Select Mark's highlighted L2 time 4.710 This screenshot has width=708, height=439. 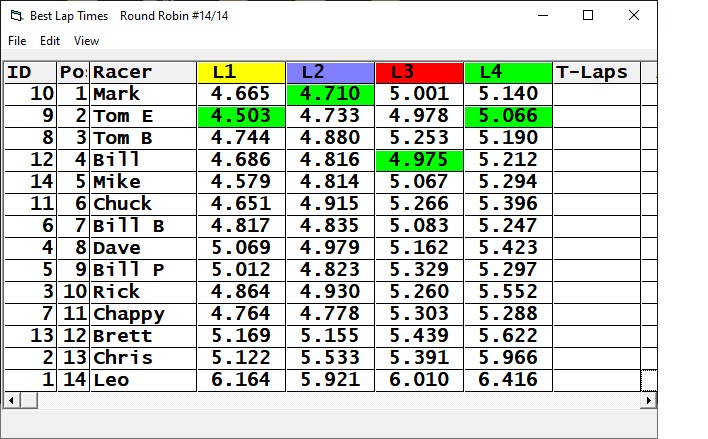tap(330, 94)
